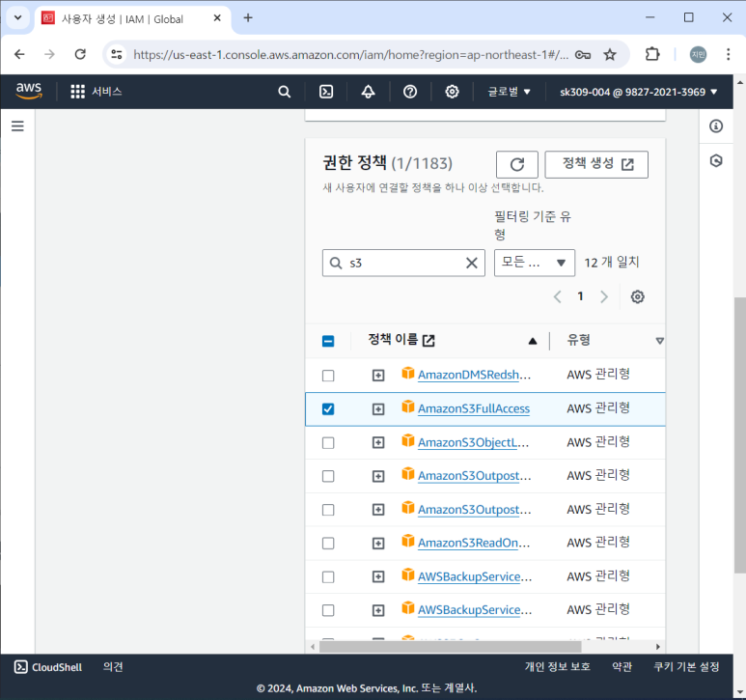The height and width of the screenshot is (700, 746).
Task: Open the 개인 정보 보호 link
Action: pyautogui.click(x=557, y=666)
